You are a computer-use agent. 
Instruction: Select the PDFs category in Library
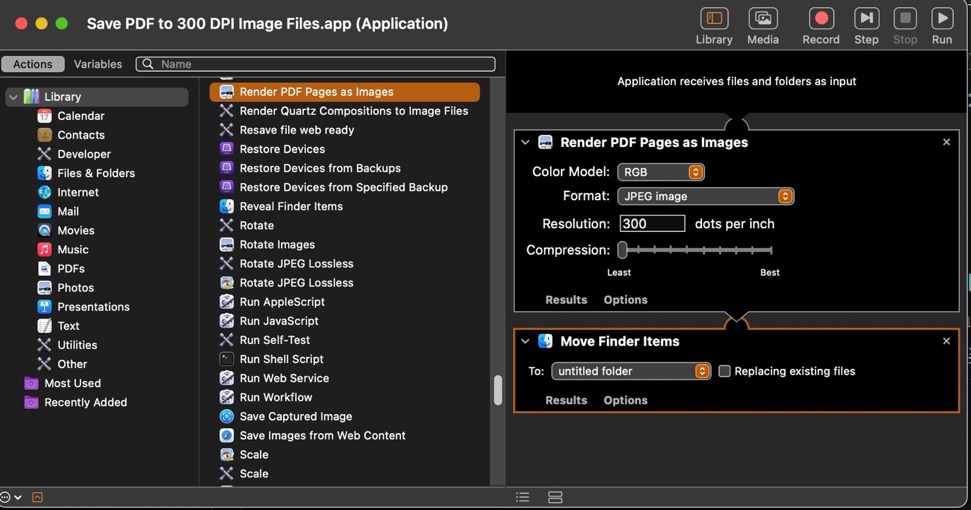tap(70, 269)
